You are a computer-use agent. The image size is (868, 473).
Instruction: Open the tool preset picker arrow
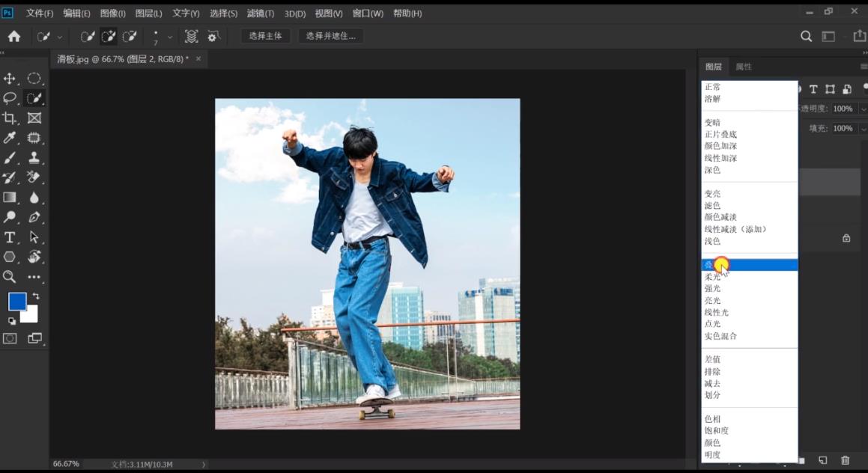pos(60,37)
